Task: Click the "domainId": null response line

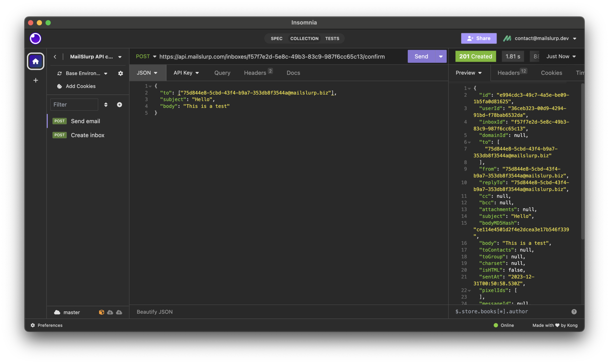Action: click(x=503, y=135)
